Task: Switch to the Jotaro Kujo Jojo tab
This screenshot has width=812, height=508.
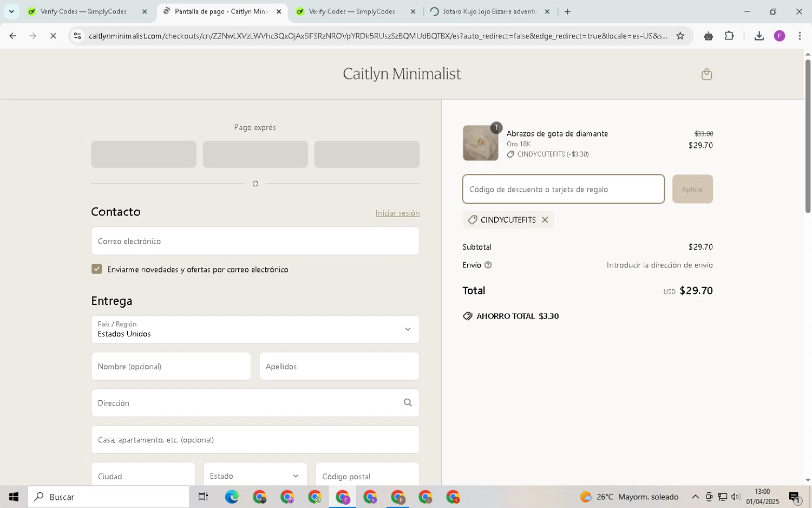Action: pos(489,11)
